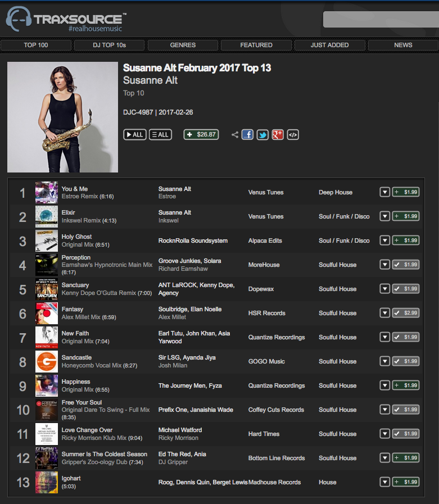Screen dimensions: 439x504
Task: Add You & Me to cart
Action: point(405,192)
